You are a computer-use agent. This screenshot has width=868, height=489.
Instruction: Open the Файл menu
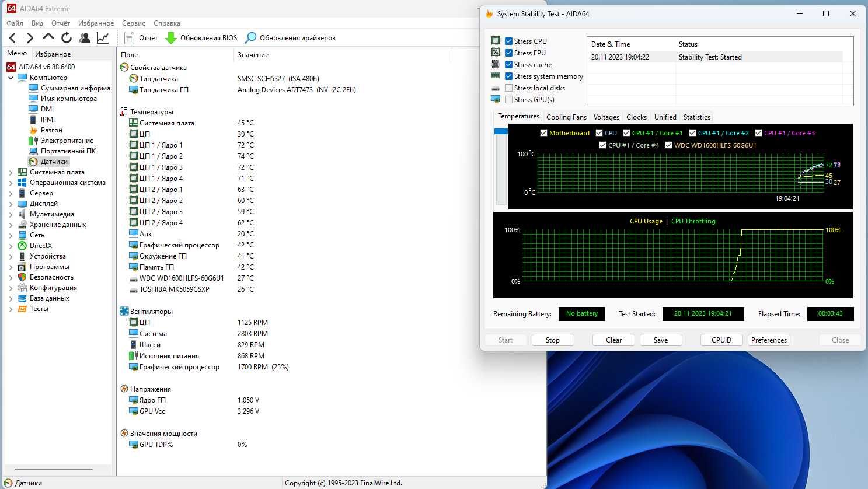click(x=15, y=23)
